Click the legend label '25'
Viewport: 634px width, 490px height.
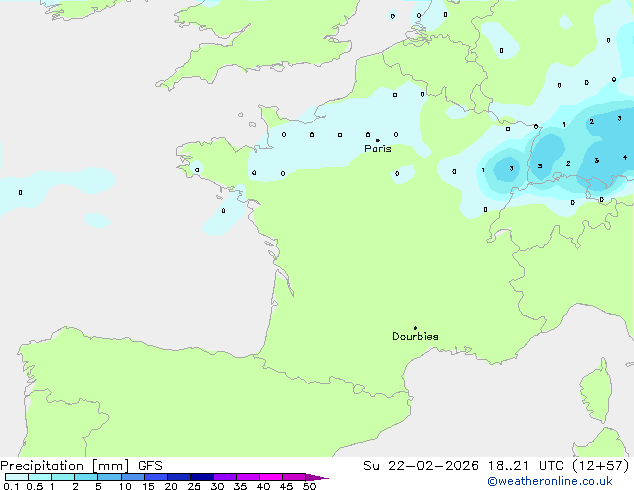pos(194,486)
